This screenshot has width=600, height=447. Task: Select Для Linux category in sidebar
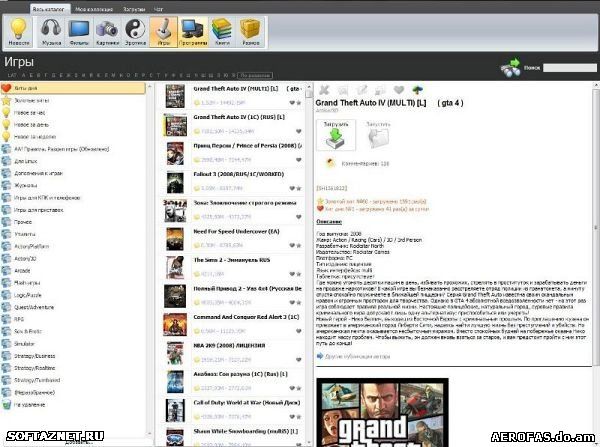(x=26, y=161)
